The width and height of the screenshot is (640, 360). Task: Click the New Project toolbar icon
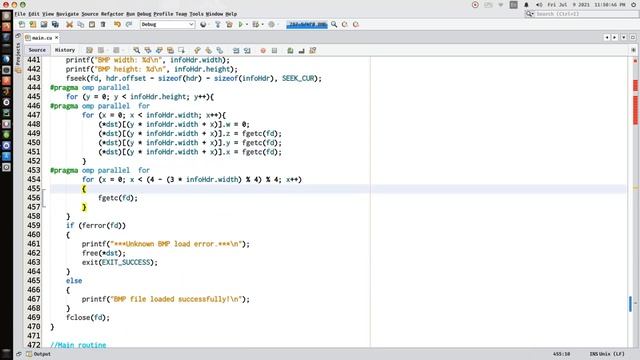click(x=33, y=24)
